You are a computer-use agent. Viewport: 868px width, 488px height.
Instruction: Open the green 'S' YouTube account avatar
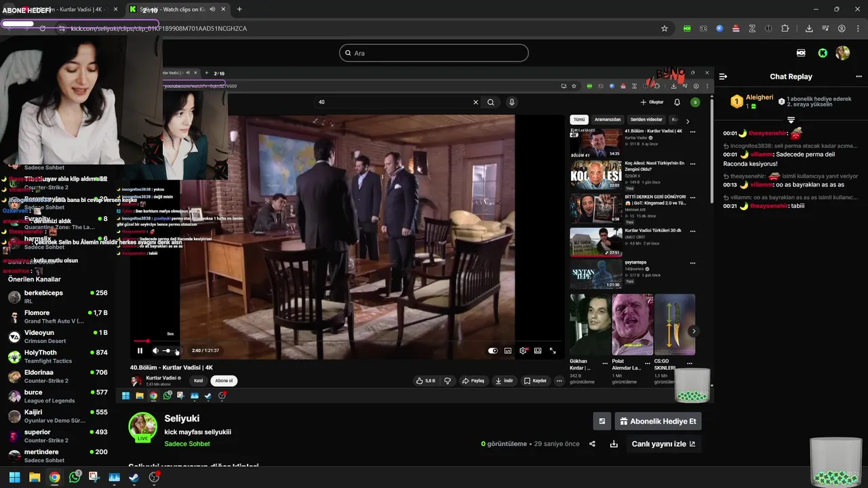point(695,102)
